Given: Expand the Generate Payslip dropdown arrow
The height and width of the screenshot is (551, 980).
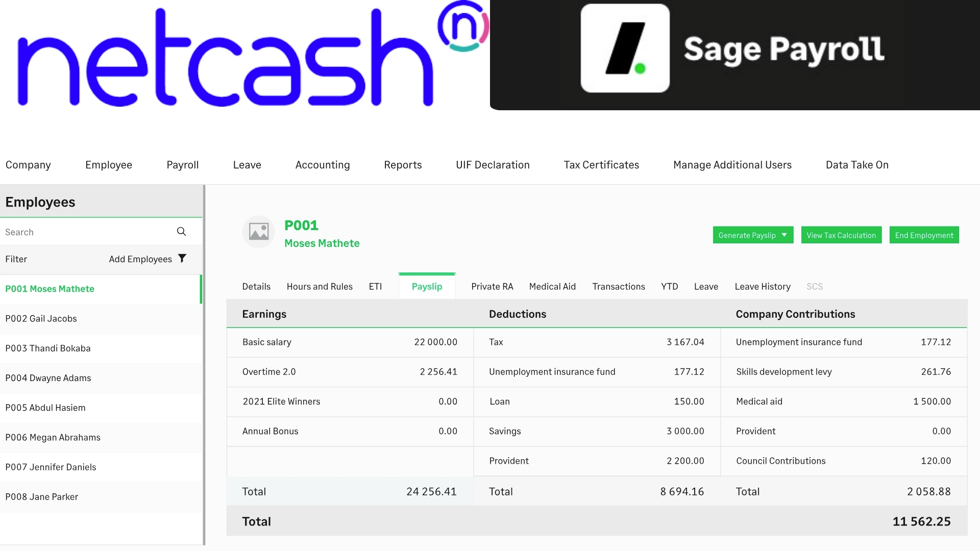Looking at the screenshot, I should (x=785, y=235).
